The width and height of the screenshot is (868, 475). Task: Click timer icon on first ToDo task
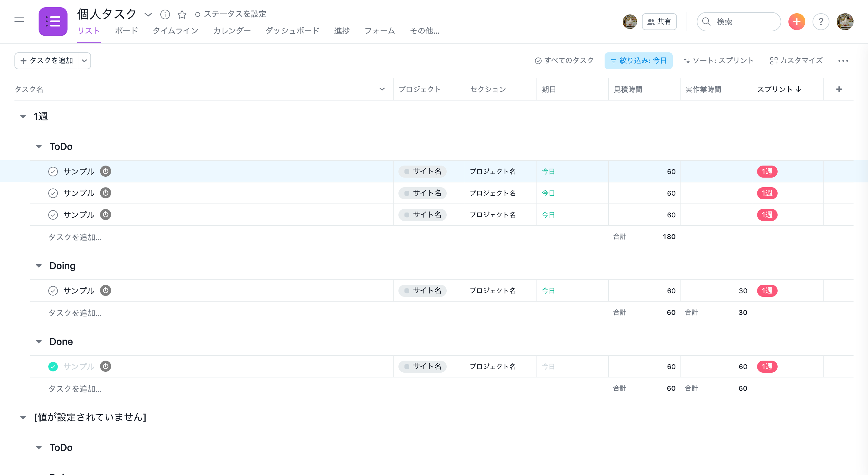(105, 171)
